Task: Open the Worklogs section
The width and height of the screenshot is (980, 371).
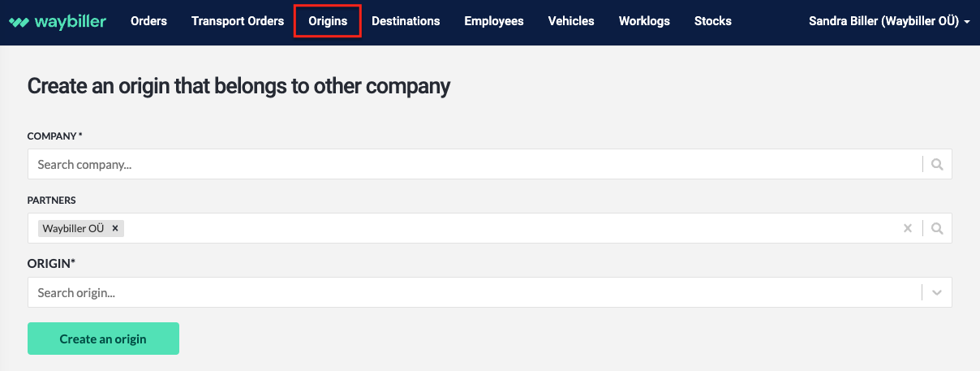Action: coord(644,21)
